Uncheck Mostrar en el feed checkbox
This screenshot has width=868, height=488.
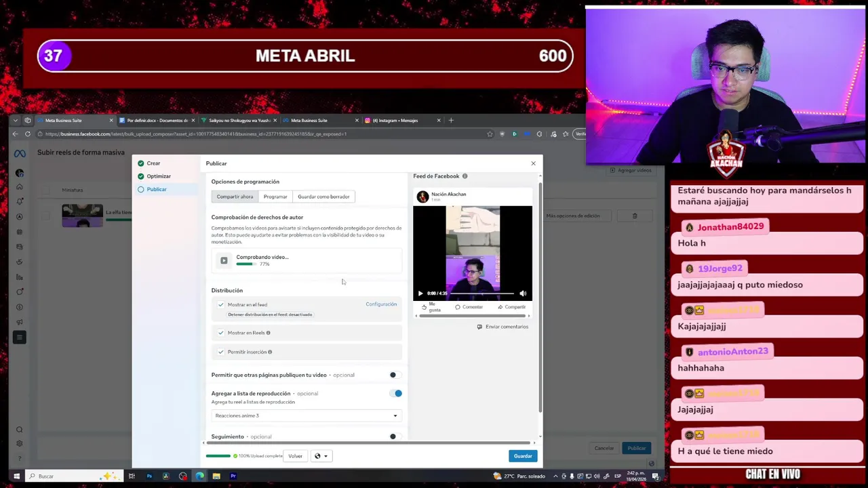(220, 304)
